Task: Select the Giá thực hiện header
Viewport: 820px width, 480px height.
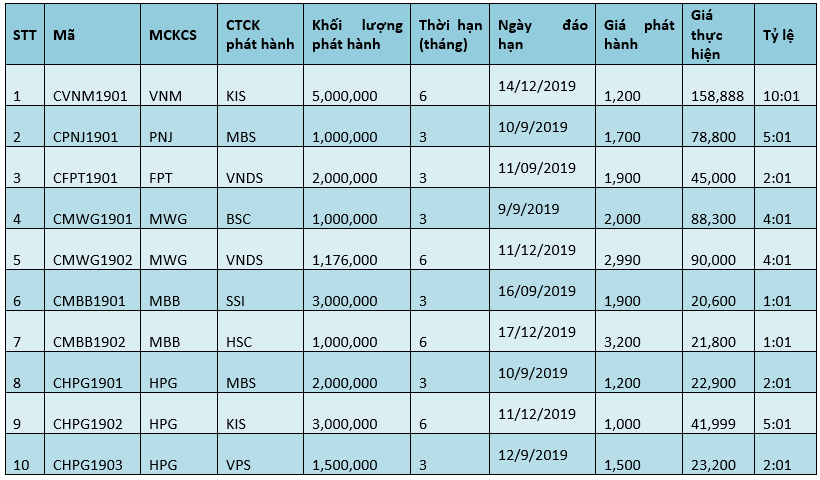Action: coord(718,35)
